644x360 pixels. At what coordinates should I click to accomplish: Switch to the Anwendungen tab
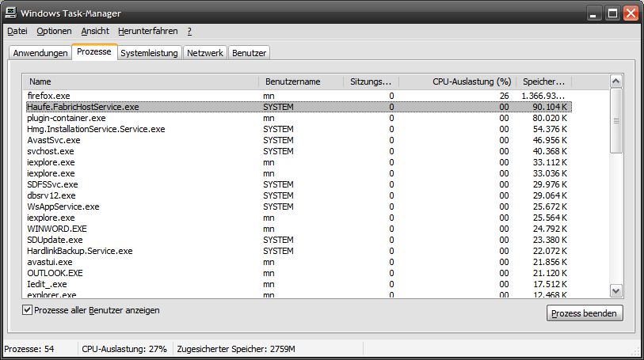coord(40,53)
